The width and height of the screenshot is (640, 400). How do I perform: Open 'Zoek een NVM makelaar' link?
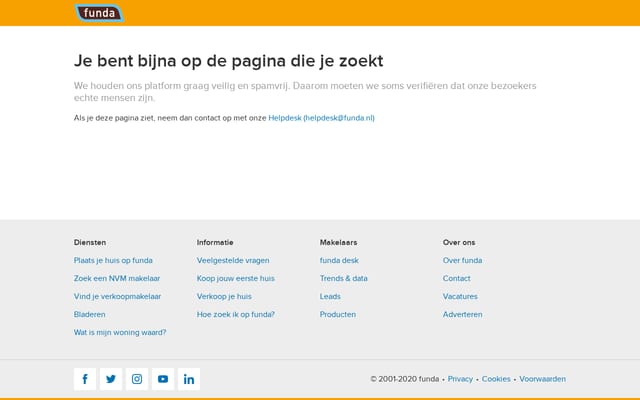[x=117, y=278]
